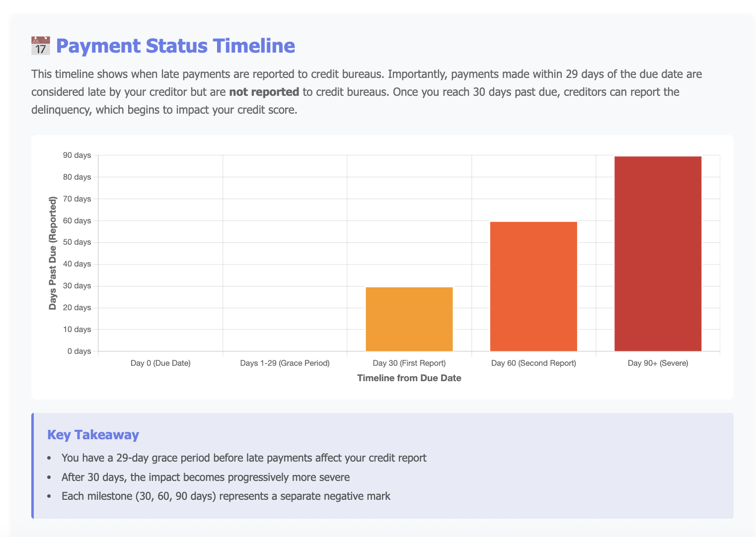Click the Payment Status Timeline heading
The image size is (756, 537).
(x=175, y=46)
